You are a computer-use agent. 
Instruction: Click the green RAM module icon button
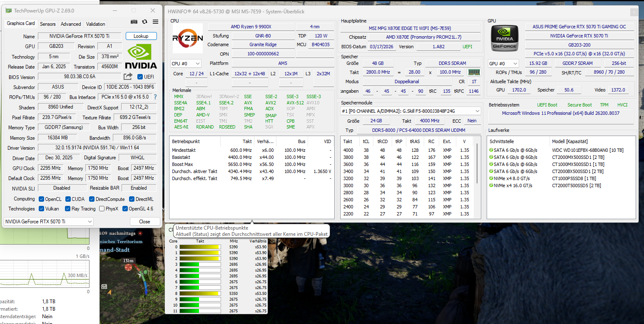tap(474, 72)
